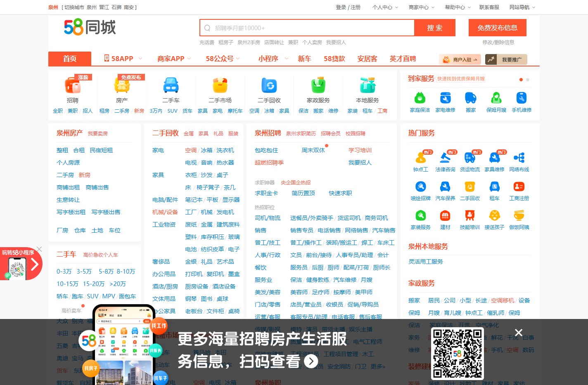This screenshot has height=385, width=588.
Task: Select the 保姆月嫂 nanny icon
Action: (x=496, y=98)
